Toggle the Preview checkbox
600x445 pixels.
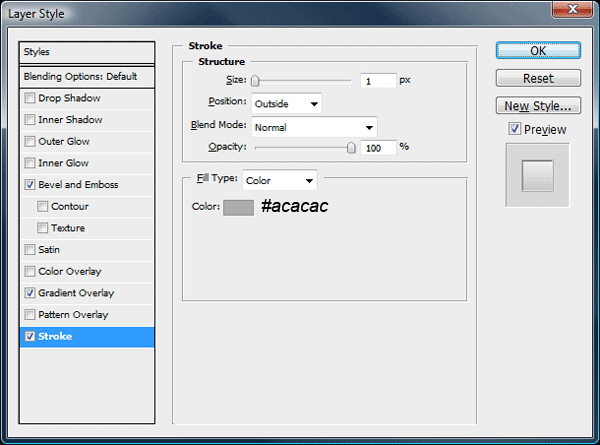[515, 129]
